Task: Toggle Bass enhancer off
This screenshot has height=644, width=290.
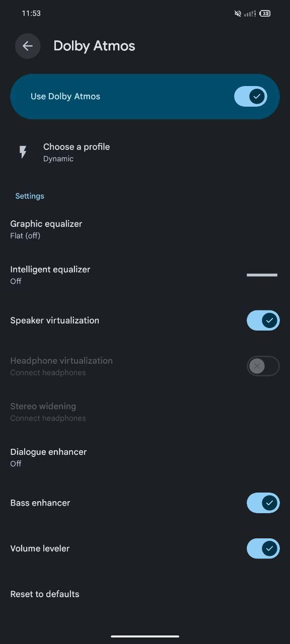Action: pyautogui.click(x=263, y=503)
